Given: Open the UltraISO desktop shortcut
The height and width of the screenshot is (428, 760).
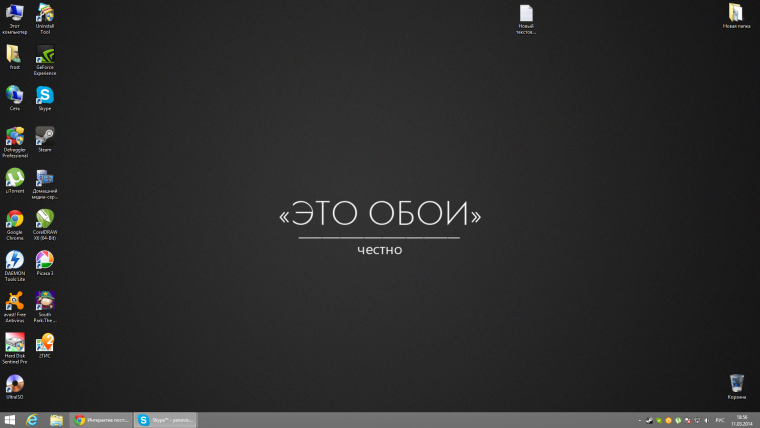Looking at the screenshot, I should coord(15,387).
